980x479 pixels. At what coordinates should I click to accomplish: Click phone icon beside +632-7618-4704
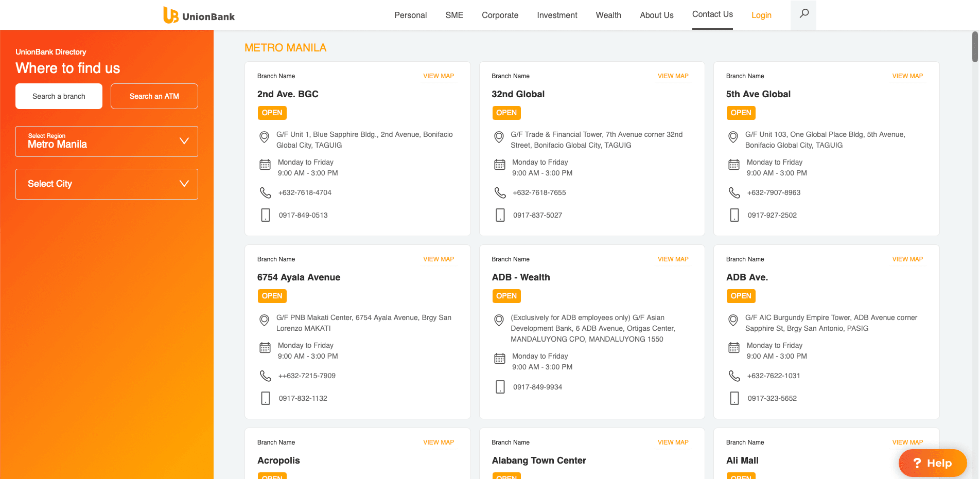[265, 193]
